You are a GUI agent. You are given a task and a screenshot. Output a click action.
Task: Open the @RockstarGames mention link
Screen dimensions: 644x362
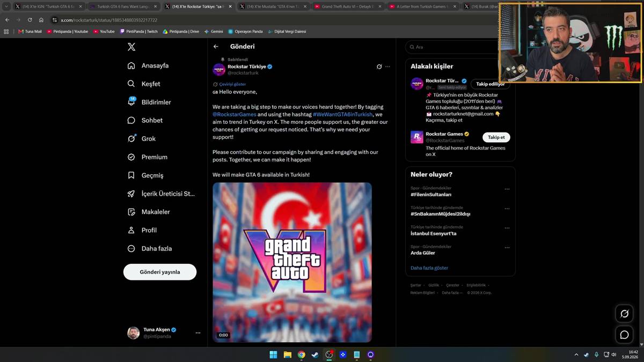[x=234, y=114]
